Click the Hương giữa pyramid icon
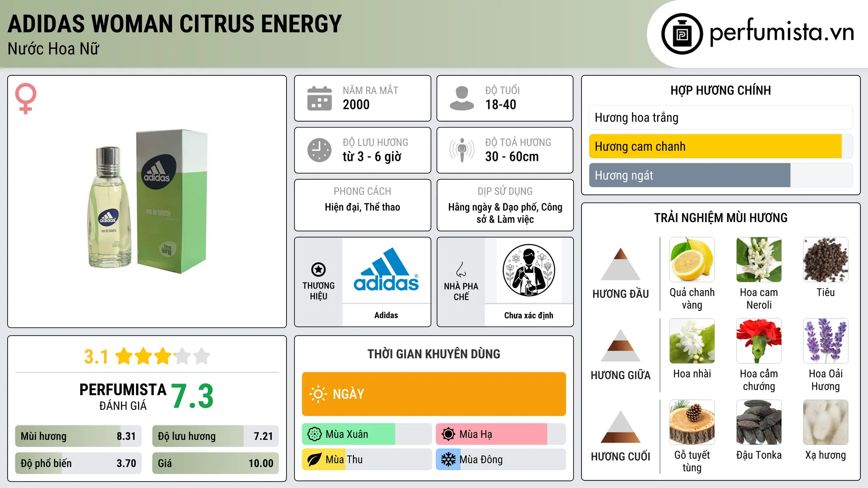This screenshot has height=488, width=868. [x=620, y=345]
